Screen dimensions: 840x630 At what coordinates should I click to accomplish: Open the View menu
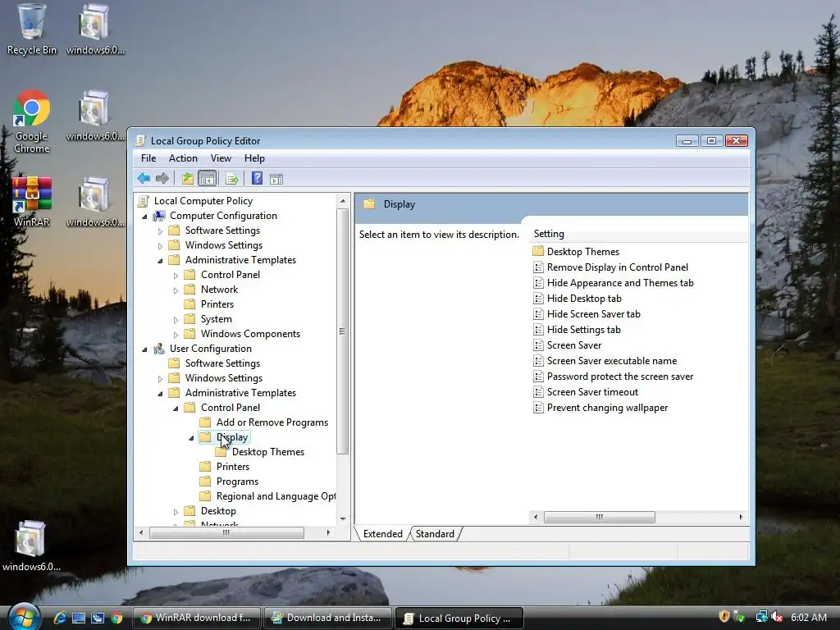[x=221, y=158]
